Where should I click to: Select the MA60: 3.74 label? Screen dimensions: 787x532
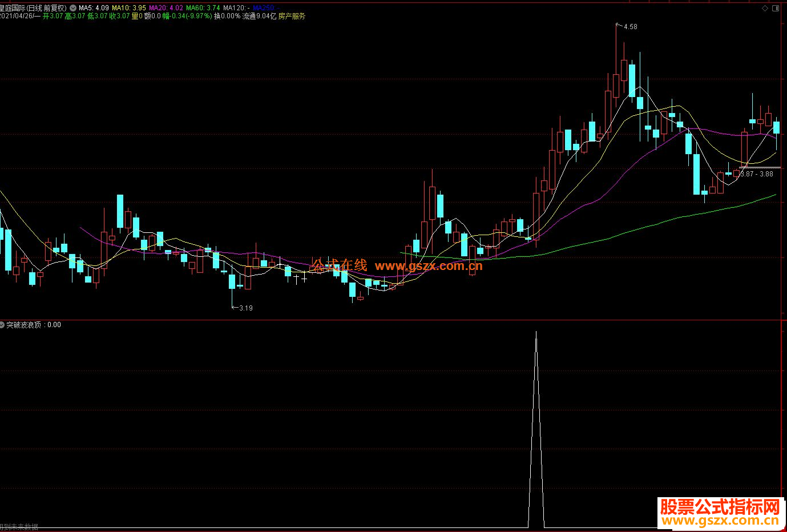[203, 9]
